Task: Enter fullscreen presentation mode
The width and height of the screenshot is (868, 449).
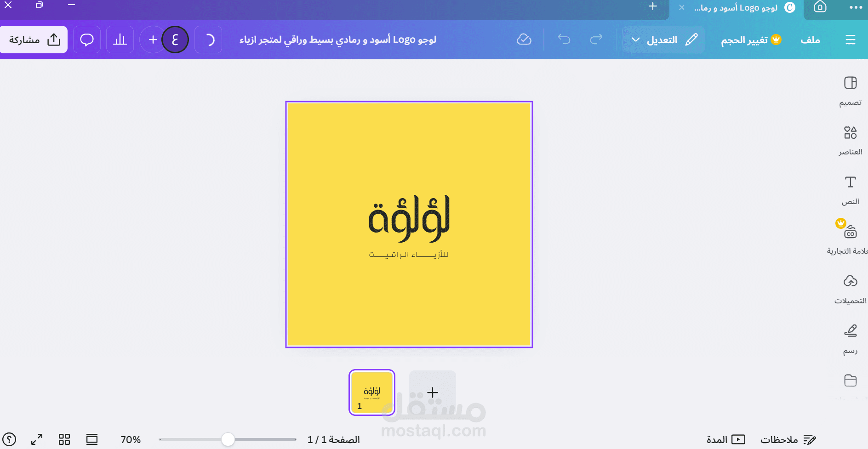Action: coord(37,439)
